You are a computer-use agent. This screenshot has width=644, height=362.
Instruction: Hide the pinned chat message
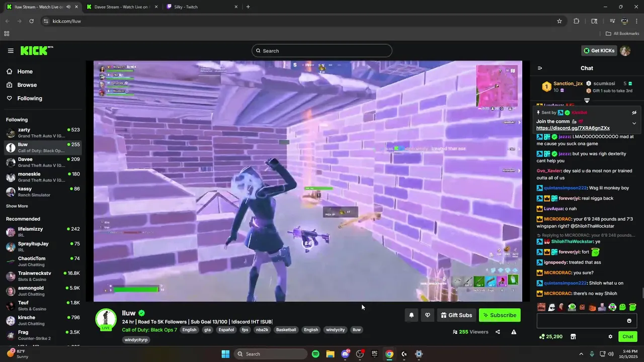634,113
